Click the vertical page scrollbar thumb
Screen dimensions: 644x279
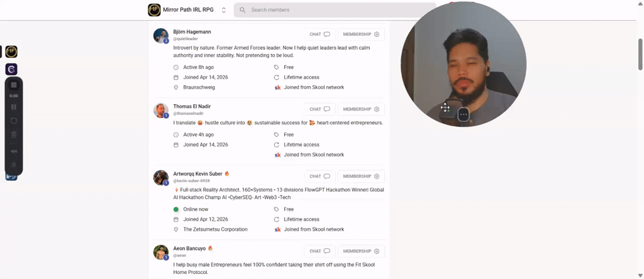coord(640,54)
